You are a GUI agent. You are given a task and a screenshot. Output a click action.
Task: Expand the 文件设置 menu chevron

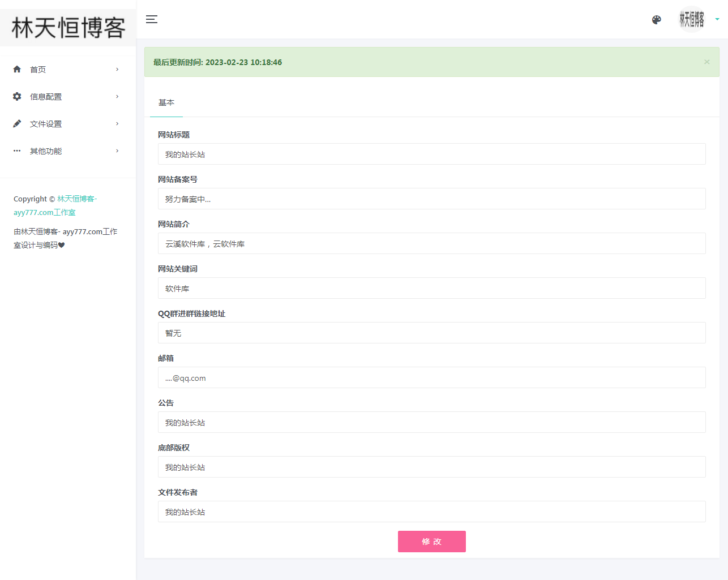point(117,123)
